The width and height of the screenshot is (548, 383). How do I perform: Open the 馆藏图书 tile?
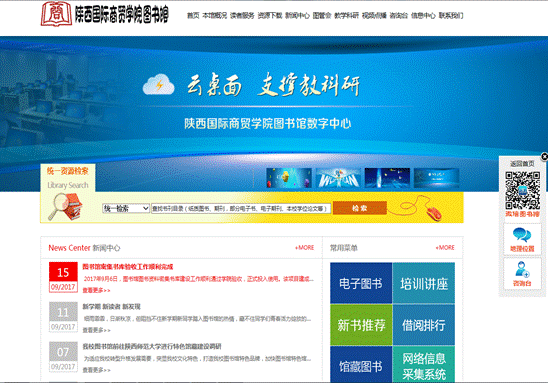click(361, 364)
